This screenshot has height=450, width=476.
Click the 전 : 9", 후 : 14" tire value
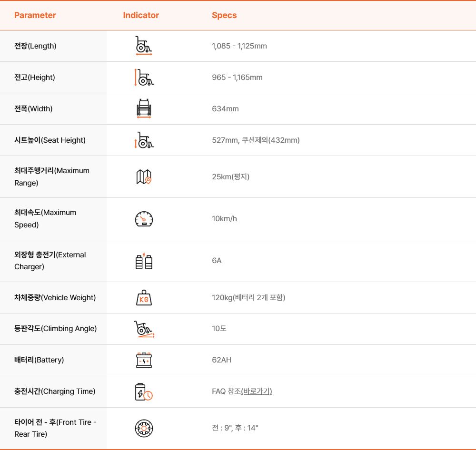[x=235, y=428]
